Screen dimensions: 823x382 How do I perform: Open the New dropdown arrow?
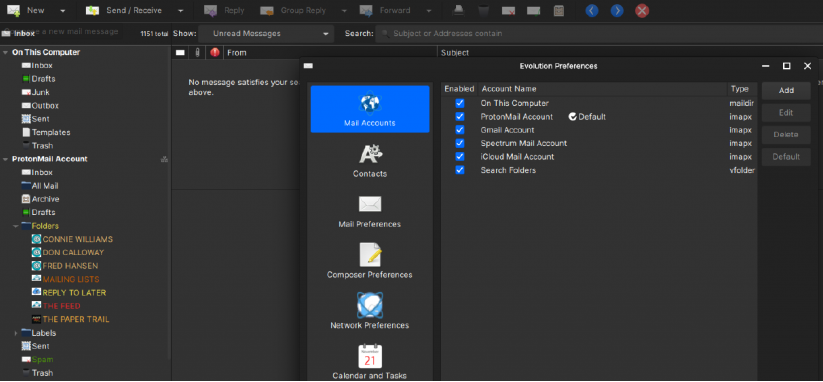pyautogui.click(x=62, y=10)
